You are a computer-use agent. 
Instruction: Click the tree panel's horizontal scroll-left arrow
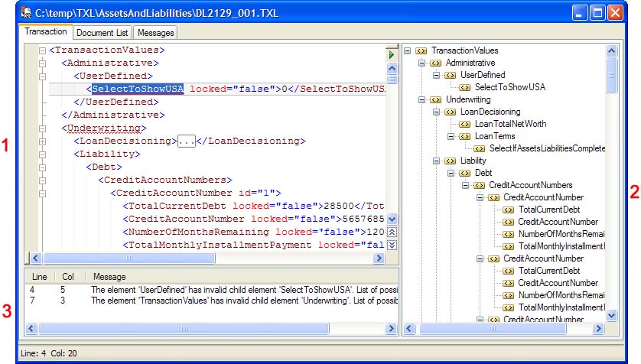click(x=410, y=329)
